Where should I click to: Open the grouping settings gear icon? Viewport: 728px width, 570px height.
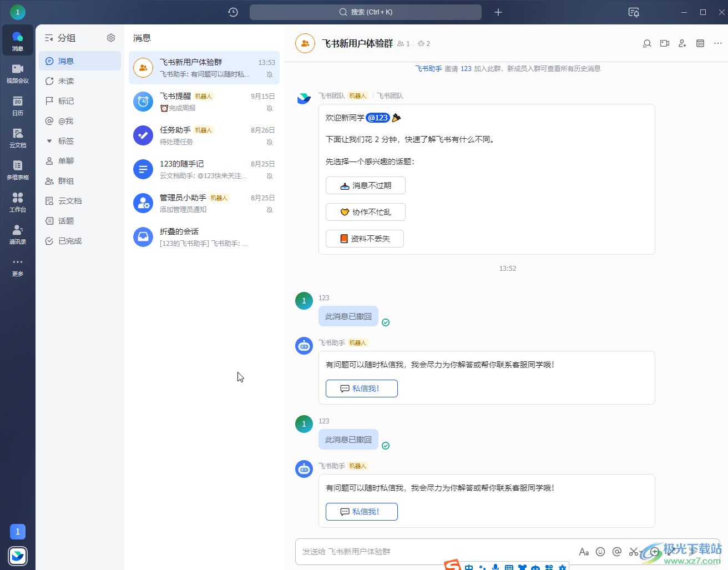point(111,38)
